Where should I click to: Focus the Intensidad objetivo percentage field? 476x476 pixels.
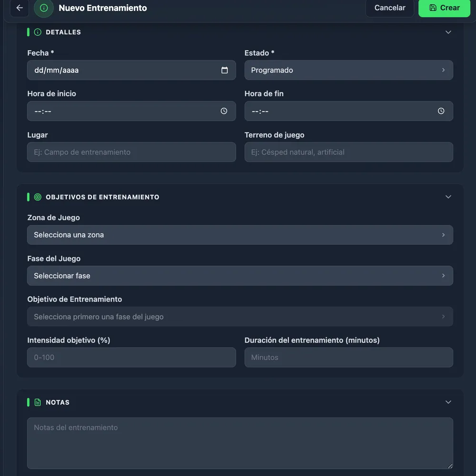point(131,357)
